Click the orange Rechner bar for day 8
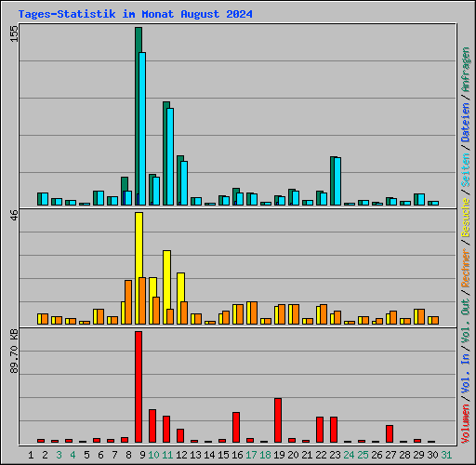476x465 pixels. (128, 302)
